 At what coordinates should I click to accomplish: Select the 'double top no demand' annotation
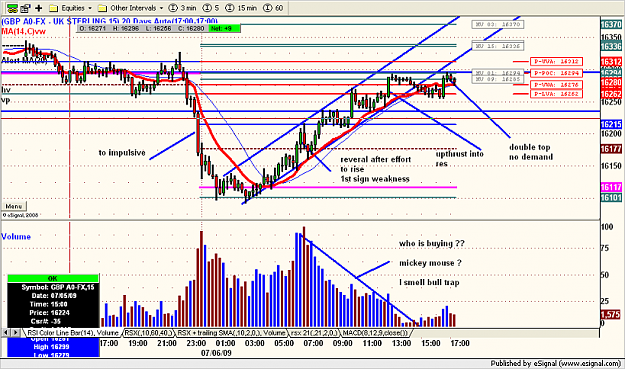click(531, 152)
